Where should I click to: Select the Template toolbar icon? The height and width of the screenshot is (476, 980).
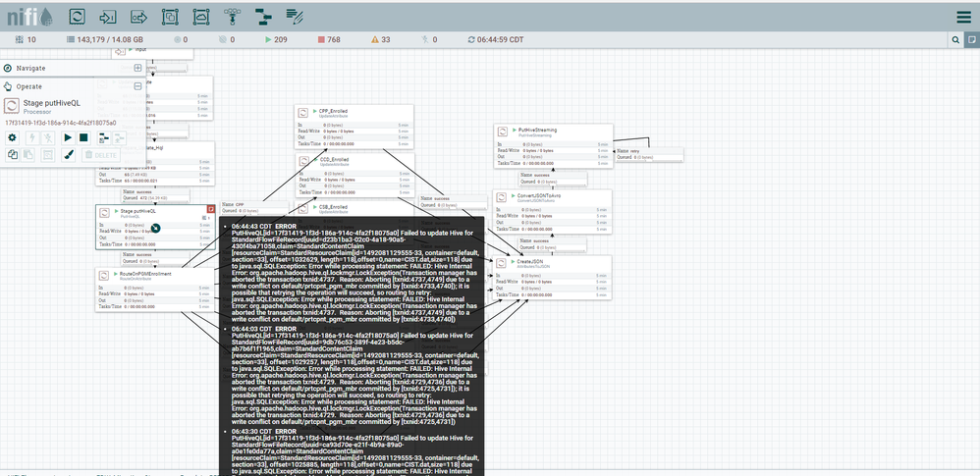(263, 16)
